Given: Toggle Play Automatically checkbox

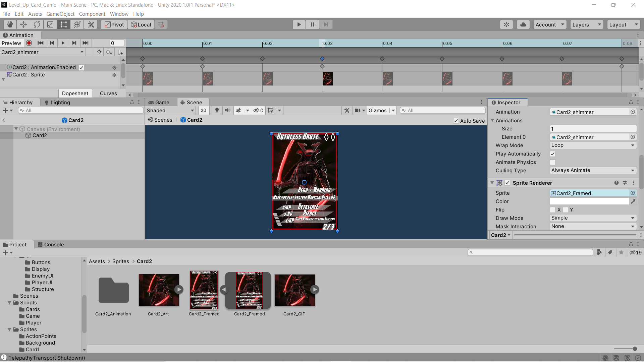Looking at the screenshot, I should [x=552, y=154].
